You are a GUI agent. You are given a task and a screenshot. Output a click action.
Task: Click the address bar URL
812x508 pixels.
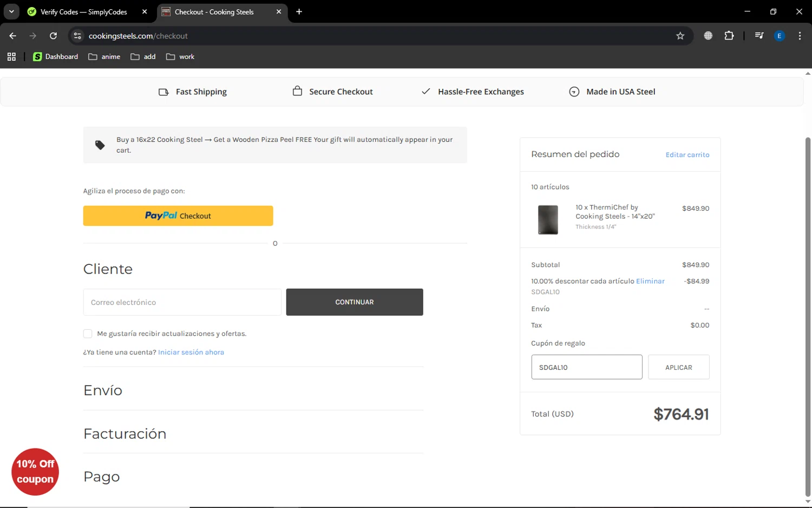[x=138, y=36]
